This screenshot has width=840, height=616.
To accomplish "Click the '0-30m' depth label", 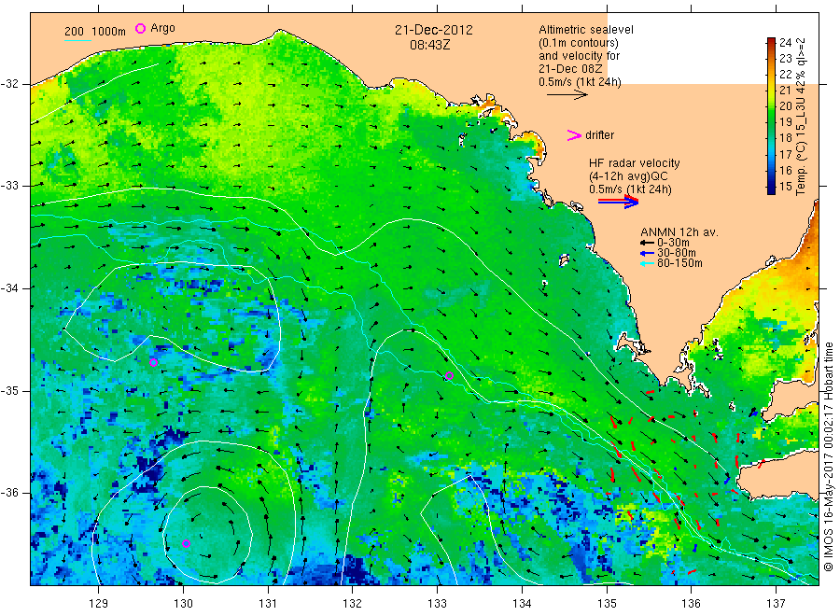I will tap(673, 243).
